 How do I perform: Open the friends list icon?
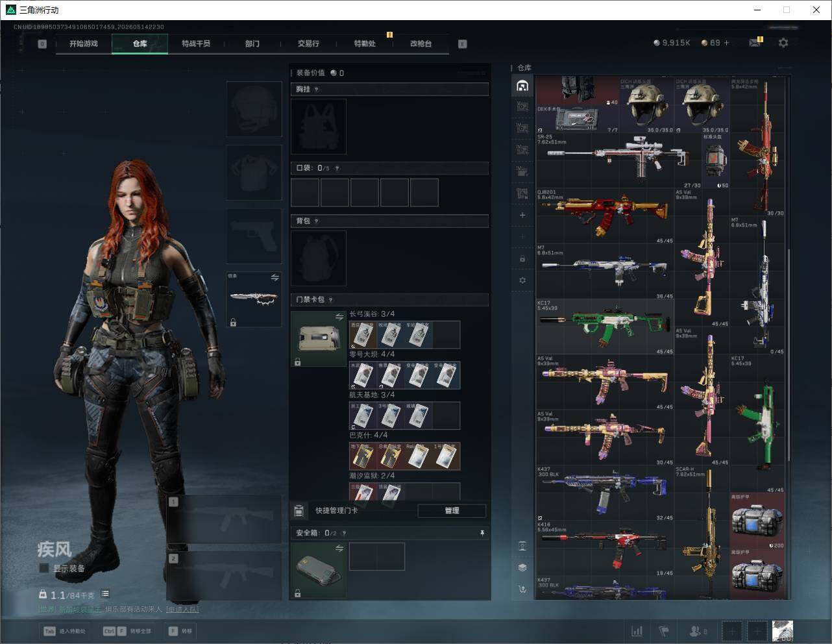click(x=698, y=631)
